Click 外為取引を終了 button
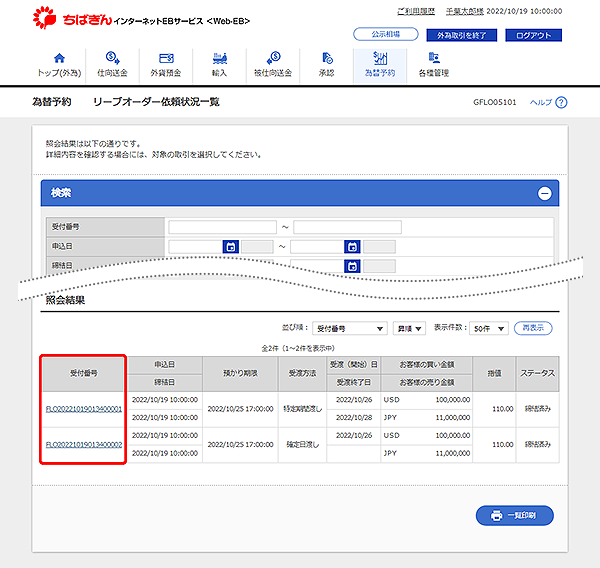The image size is (600, 568). click(x=461, y=35)
